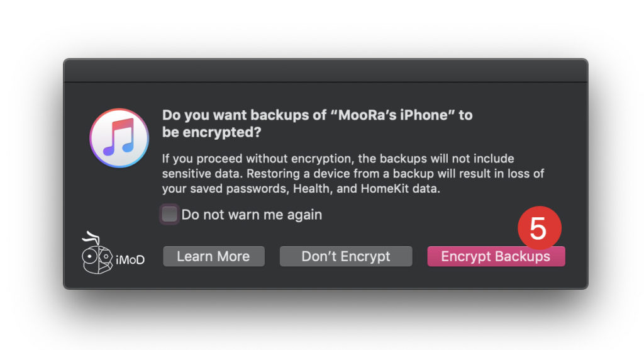Click the red number 5 badge

[x=538, y=229]
